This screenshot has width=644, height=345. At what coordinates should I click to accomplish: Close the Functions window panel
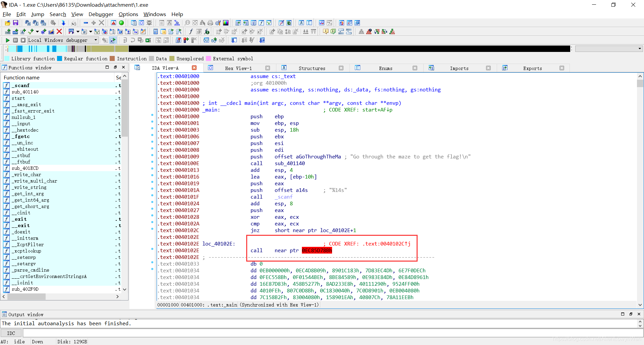123,67
